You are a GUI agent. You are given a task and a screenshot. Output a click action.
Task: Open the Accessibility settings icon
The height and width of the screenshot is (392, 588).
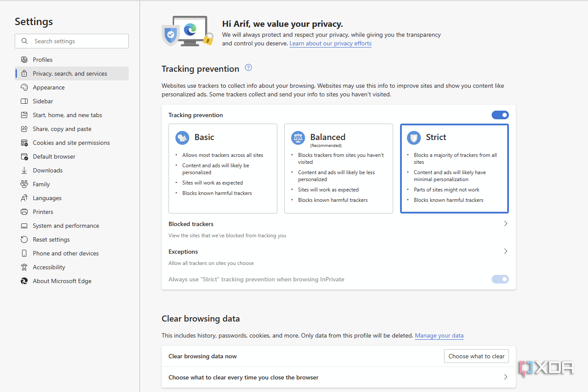click(x=24, y=267)
